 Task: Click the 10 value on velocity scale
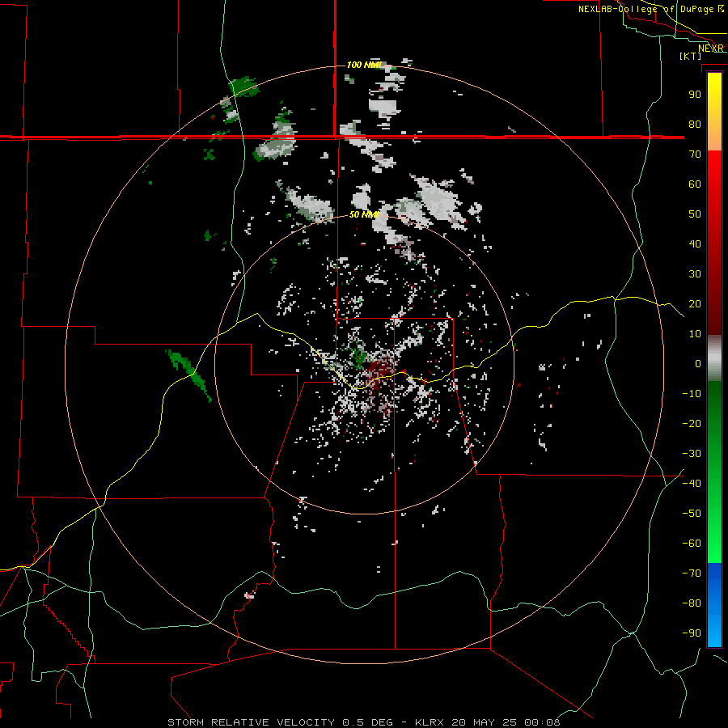pos(695,334)
